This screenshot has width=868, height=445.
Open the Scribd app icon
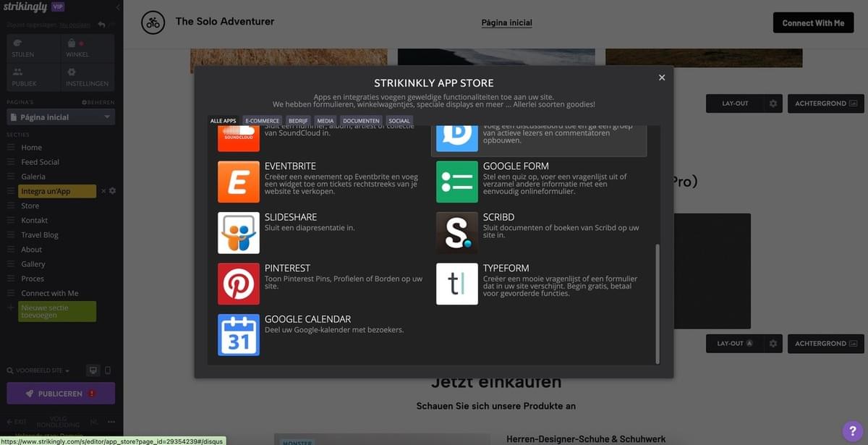pos(457,232)
